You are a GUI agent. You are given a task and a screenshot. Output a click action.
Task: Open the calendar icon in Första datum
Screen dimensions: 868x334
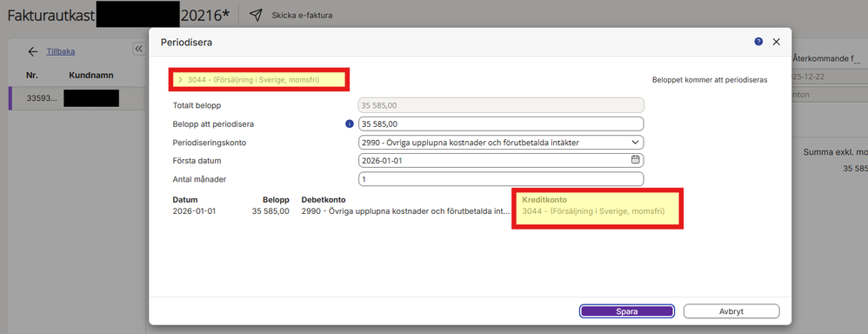636,159
